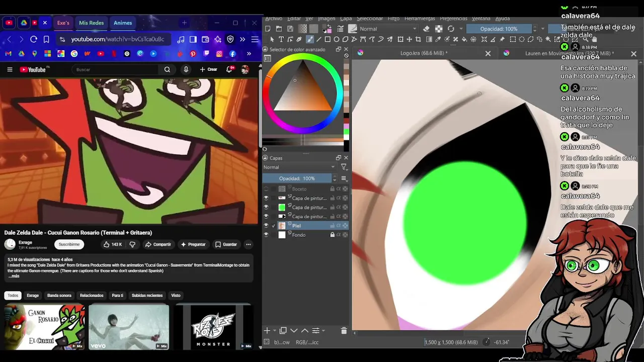Open the Capa menu
644x362 pixels.
click(346, 19)
